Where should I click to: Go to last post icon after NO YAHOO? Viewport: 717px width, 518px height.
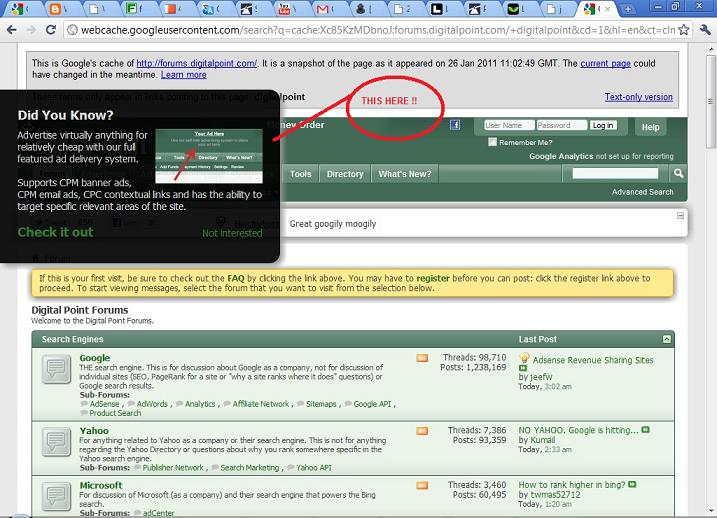(x=645, y=430)
